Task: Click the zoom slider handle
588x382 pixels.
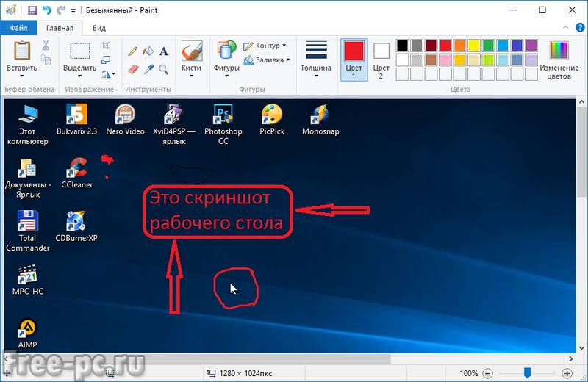Action: [x=527, y=373]
